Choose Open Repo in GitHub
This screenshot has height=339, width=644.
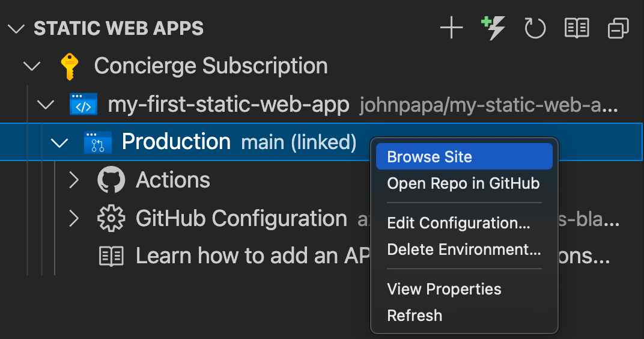pos(464,183)
